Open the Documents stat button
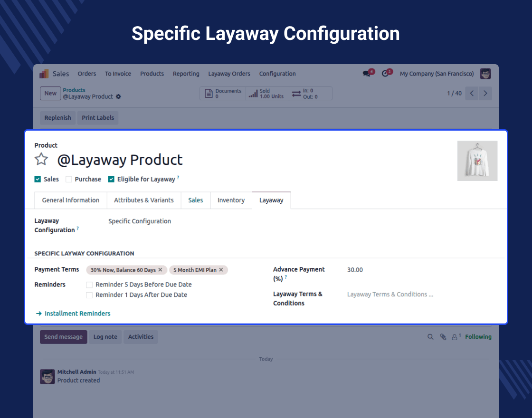Screen dimensions: 532x418 (x=223, y=93)
